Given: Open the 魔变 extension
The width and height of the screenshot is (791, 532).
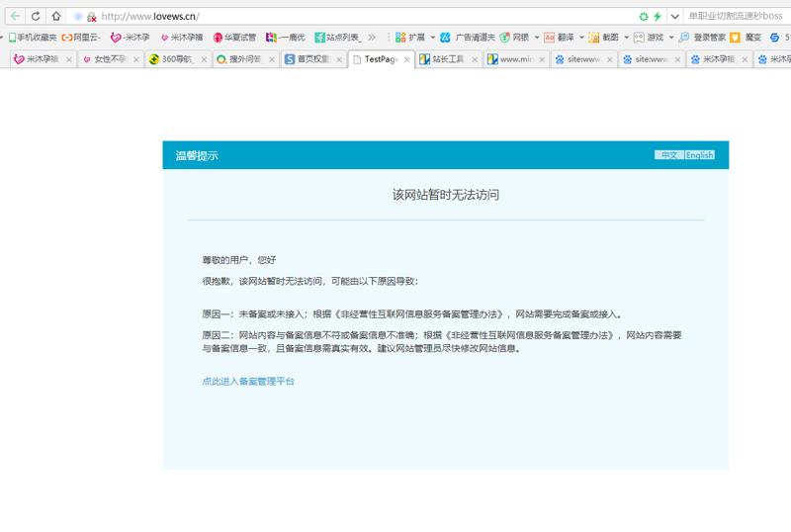Looking at the screenshot, I should tap(747, 38).
